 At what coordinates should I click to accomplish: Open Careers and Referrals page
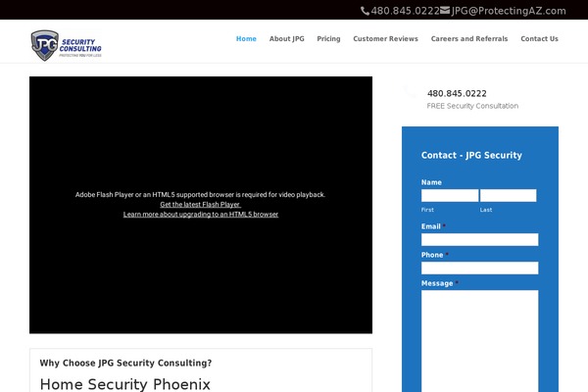tap(469, 38)
